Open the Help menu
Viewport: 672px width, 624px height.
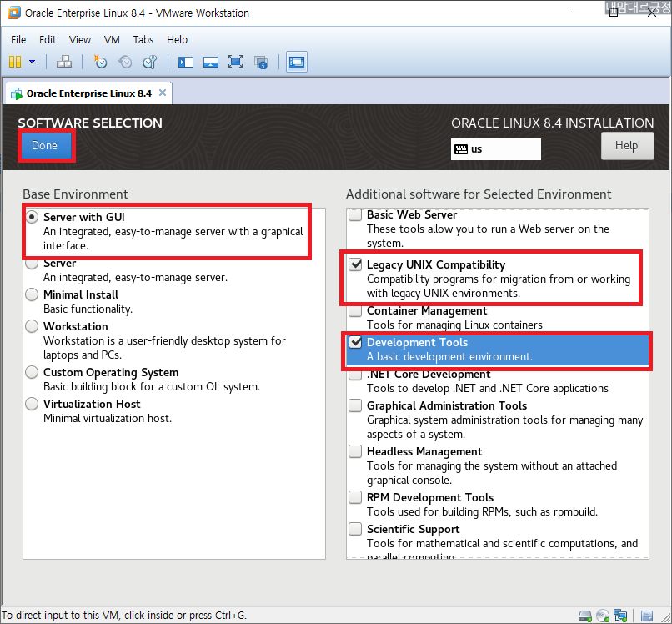[177, 40]
